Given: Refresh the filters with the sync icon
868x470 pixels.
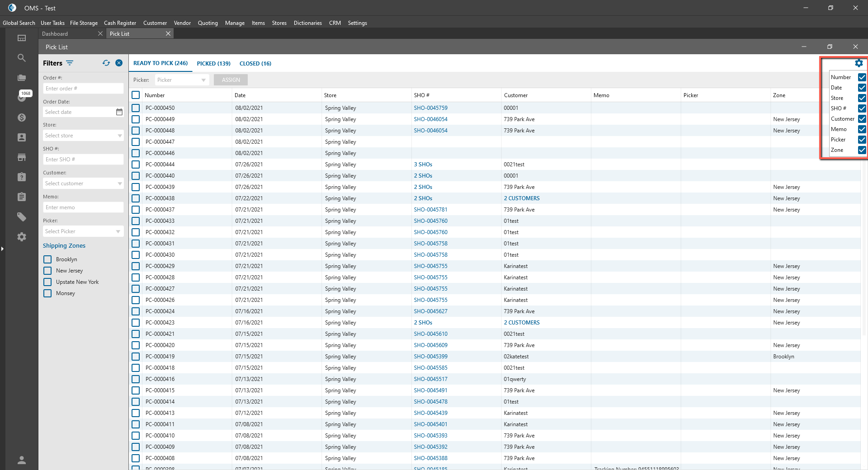Looking at the screenshot, I should coord(106,63).
